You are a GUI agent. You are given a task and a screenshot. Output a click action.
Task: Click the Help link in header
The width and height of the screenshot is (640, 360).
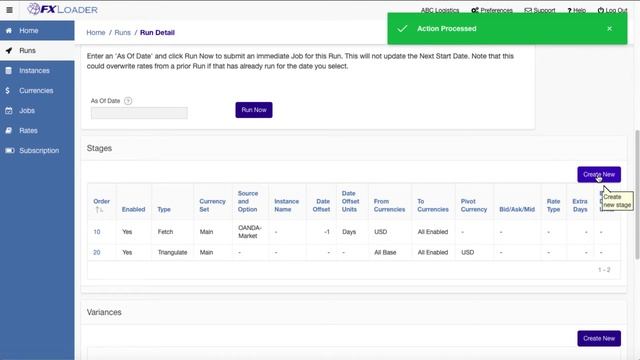point(579,10)
